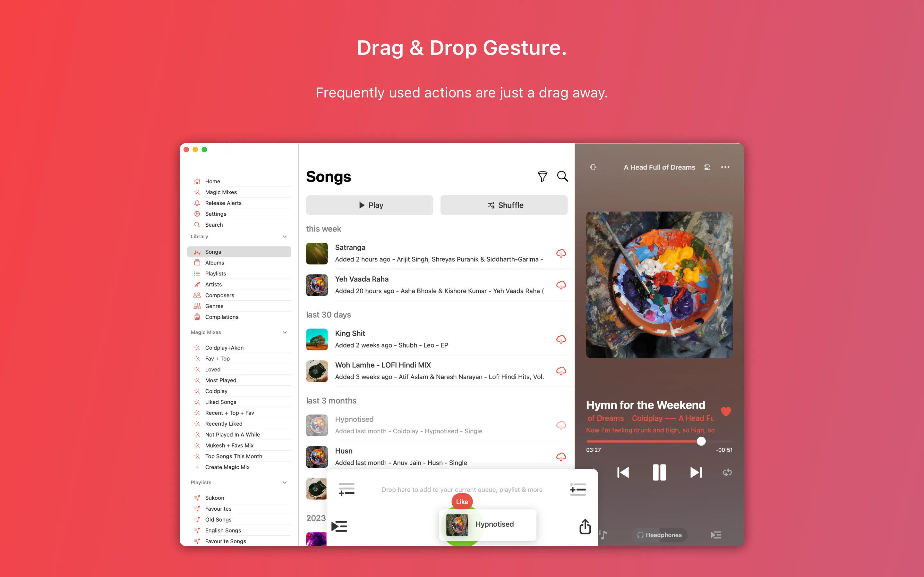Click add-to-playlist icon in drop panel
This screenshot has height=577, width=924.
[x=346, y=489]
